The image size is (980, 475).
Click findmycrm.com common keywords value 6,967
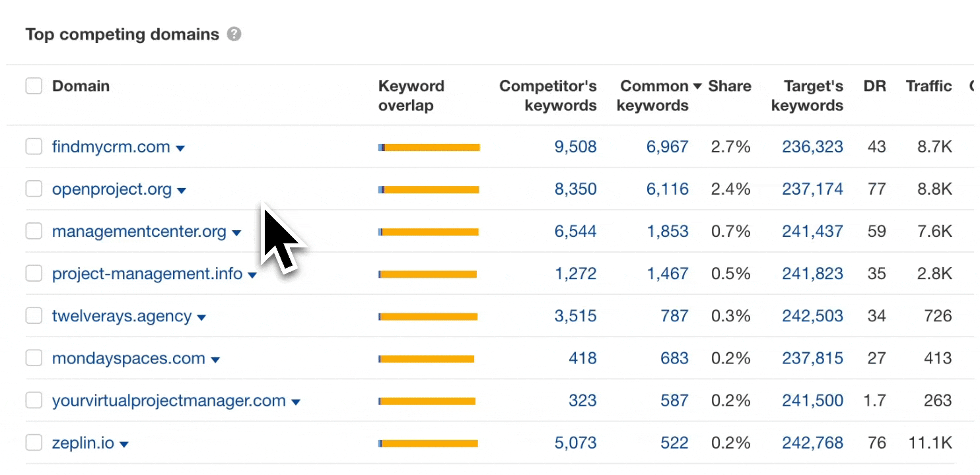(667, 147)
